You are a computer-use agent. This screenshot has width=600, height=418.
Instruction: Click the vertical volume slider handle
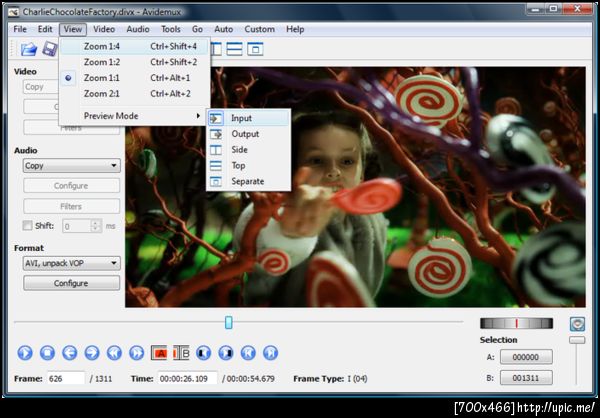tap(577, 340)
